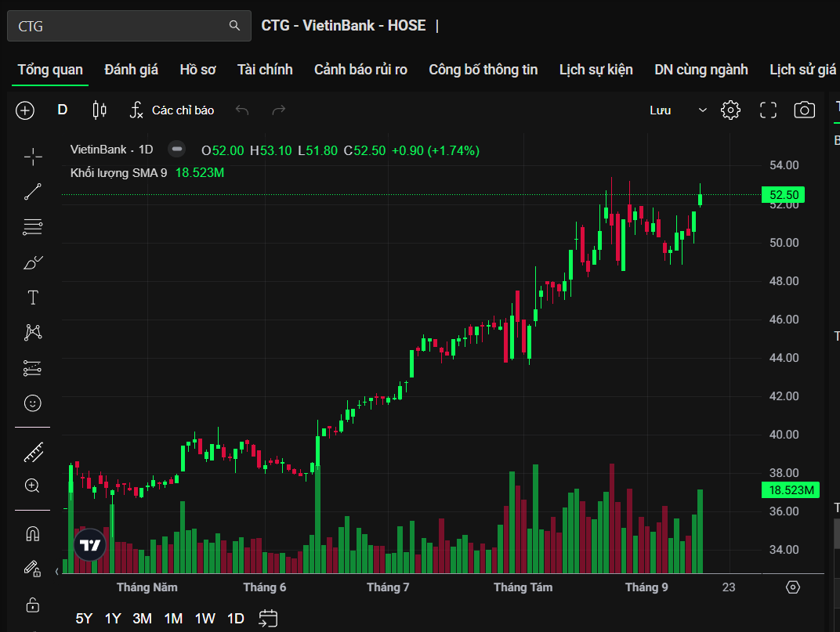Viewport: 840px width, 632px height.
Task: Open the D time interval selector
Action: click(x=63, y=110)
